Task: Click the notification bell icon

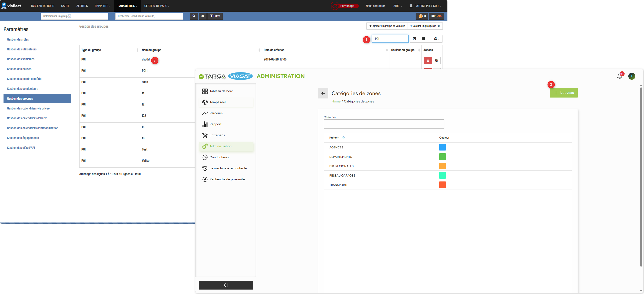Action: (619, 76)
